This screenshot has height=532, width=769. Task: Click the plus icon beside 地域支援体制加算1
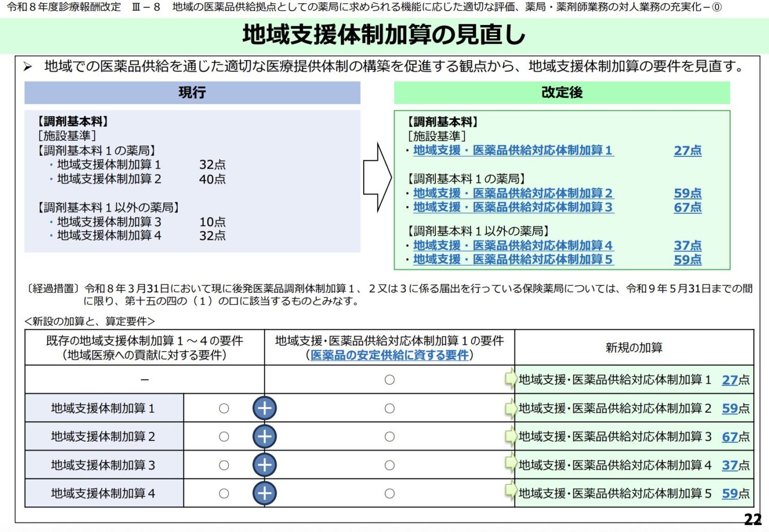tap(265, 408)
